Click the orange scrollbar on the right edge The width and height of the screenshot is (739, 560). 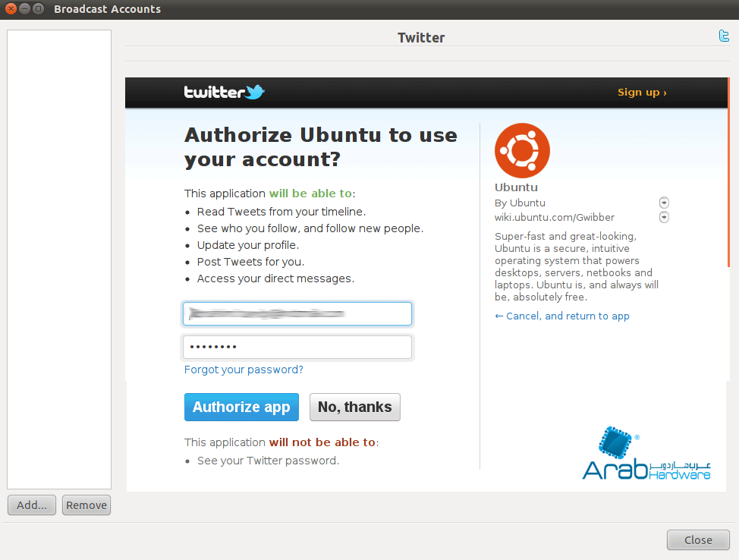point(728,172)
